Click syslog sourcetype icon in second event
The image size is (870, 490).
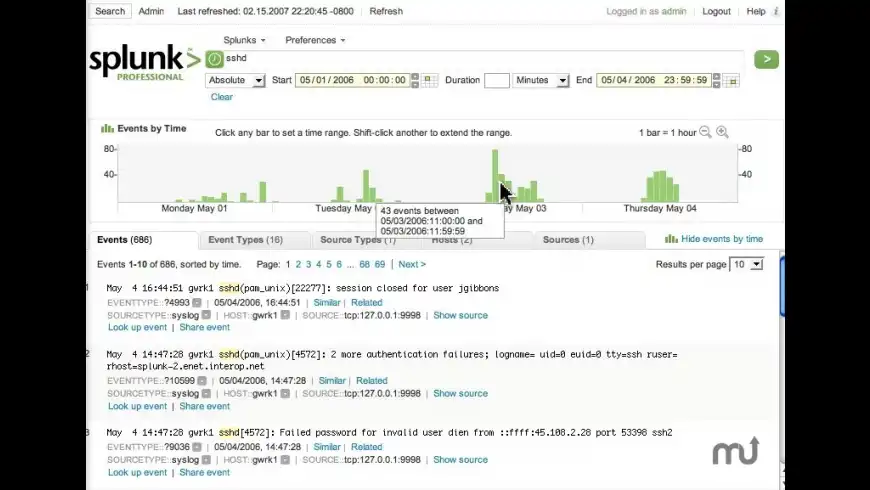206,393
